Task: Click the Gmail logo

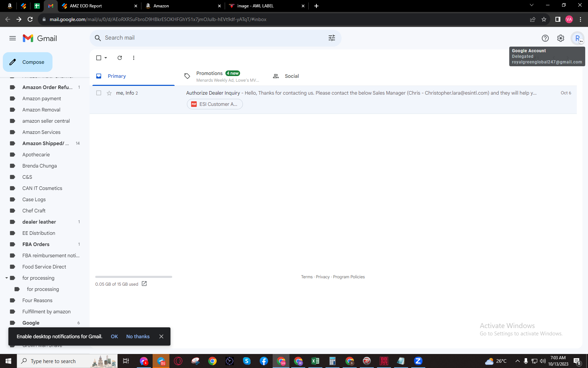Action: click(x=40, y=38)
